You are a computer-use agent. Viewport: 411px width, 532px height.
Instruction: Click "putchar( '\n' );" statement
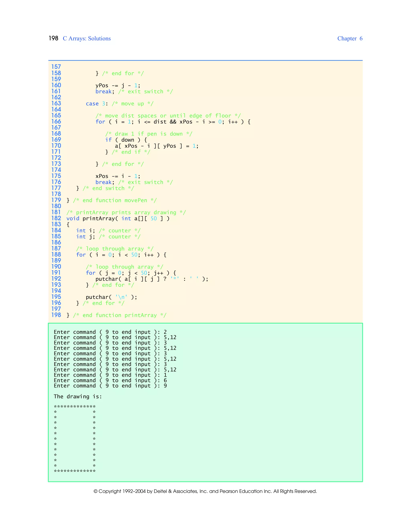(112, 297)
